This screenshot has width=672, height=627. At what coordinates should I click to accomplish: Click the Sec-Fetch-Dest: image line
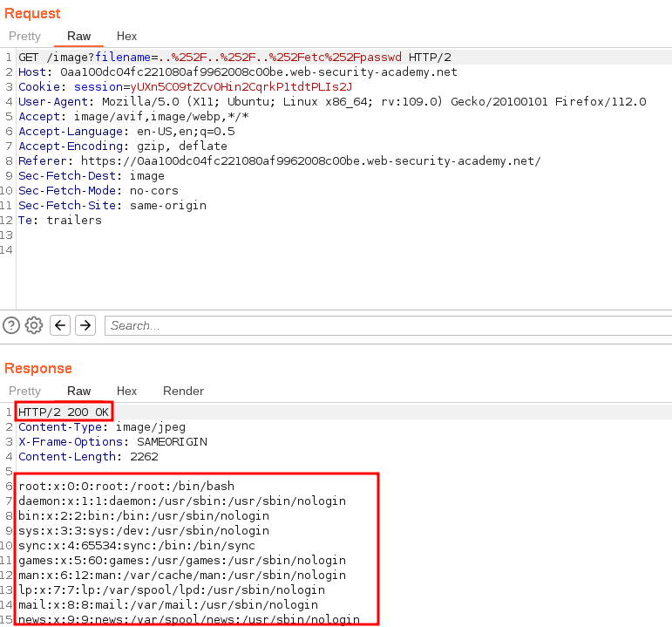(92, 176)
